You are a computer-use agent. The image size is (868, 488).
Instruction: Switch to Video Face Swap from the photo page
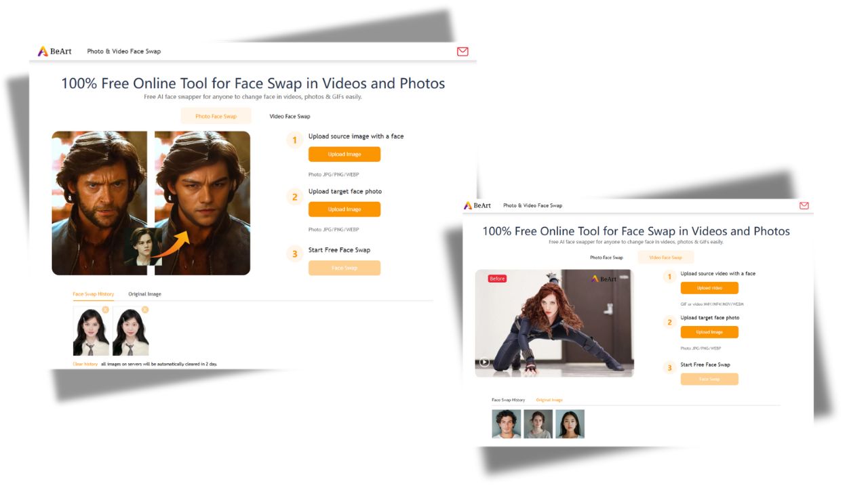[290, 117]
